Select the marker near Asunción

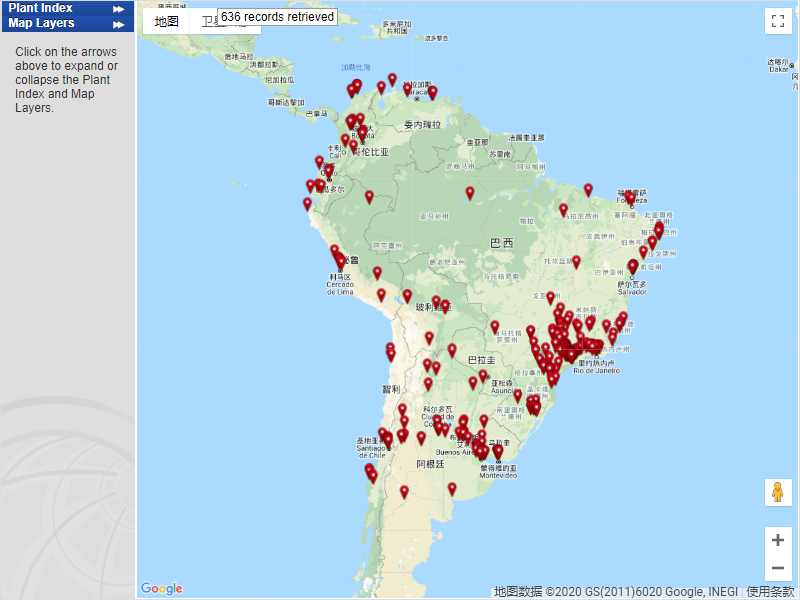click(x=483, y=377)
